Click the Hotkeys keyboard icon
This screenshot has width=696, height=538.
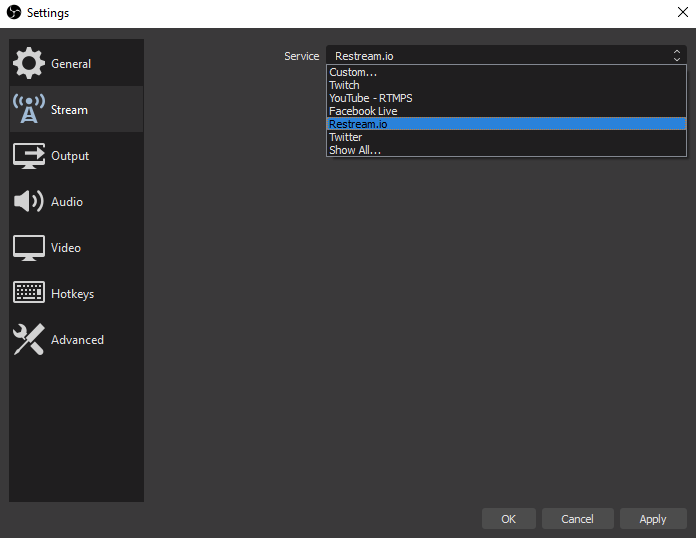(28, 293)
